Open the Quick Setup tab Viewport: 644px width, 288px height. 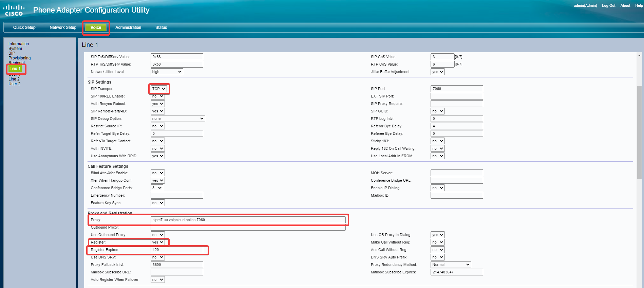click(24, 28)
